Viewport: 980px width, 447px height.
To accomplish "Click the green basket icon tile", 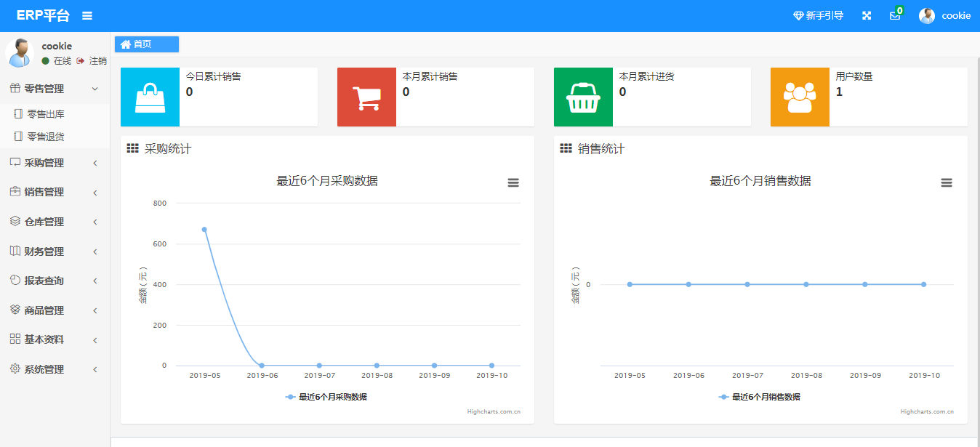I will tap(583, 97).
